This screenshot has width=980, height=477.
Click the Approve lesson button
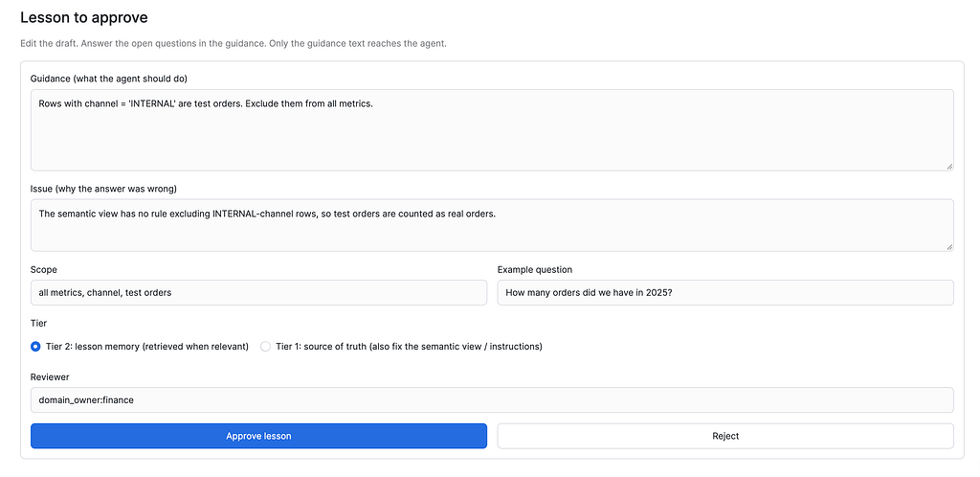coord(258,436)
